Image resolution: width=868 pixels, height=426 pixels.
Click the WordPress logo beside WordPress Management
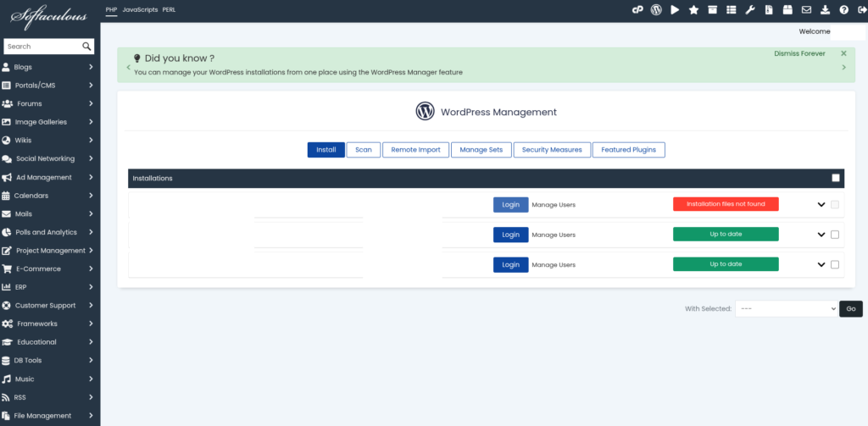coord(426,112)
